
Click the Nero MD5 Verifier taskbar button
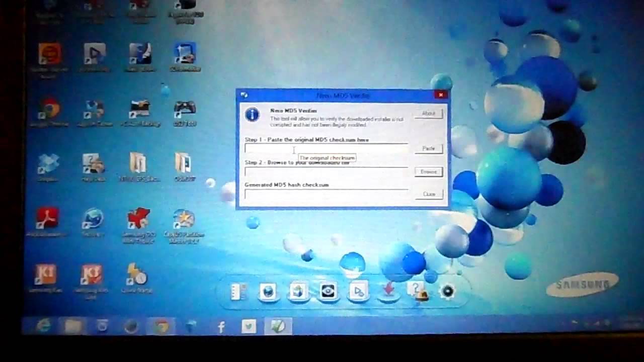[278, 327]
